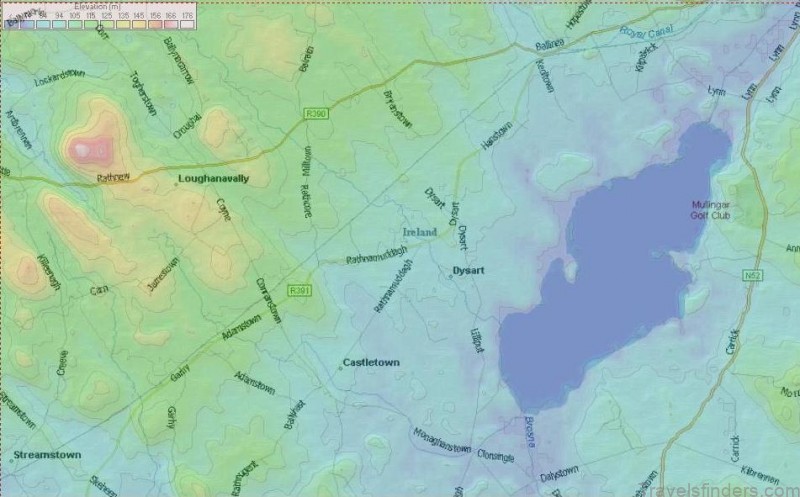The height and width of the screenshot is (497, 800).
Task: Select the 105 m elevation swatch
Action: coord(75,24)
